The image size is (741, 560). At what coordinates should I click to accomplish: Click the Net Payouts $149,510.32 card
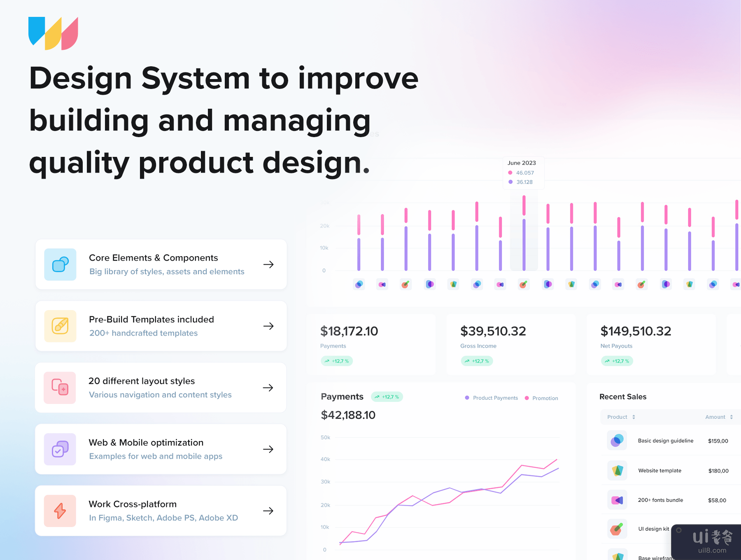click(x=650, y=344)
